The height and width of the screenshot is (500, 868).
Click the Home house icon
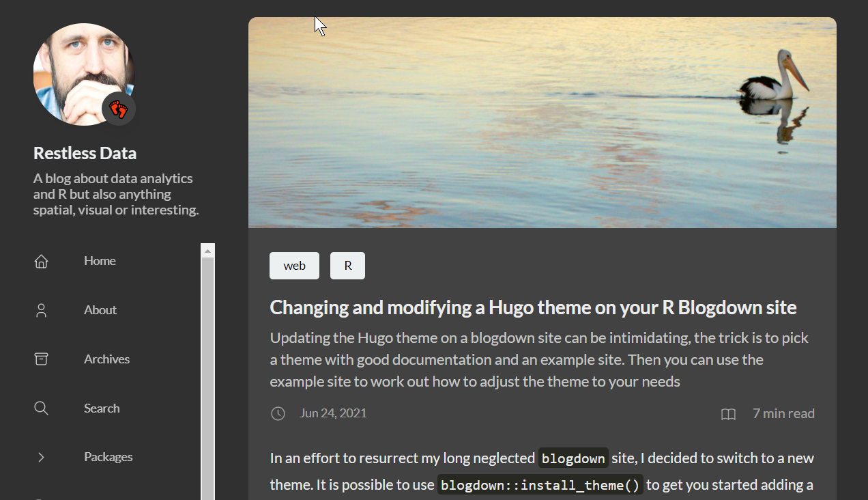41,261
